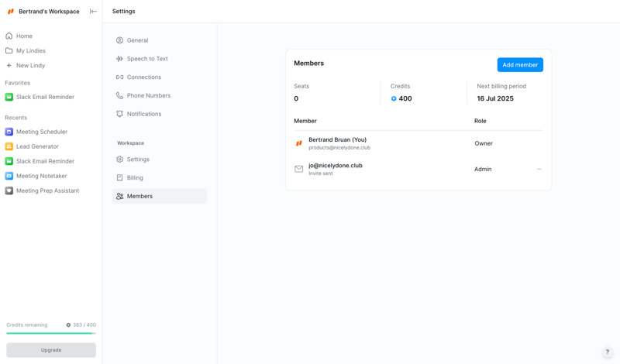Click the Meeting Scheduler purple icon

coord(9,132)
